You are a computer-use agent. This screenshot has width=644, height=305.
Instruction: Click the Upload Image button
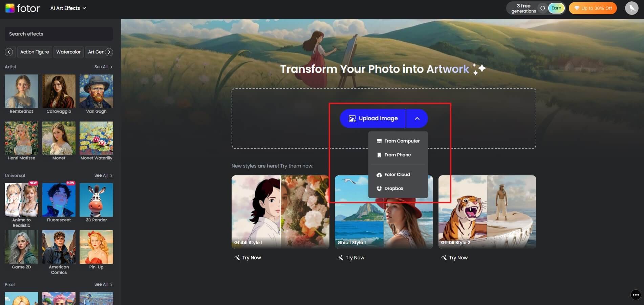click(x=373, y=118)
